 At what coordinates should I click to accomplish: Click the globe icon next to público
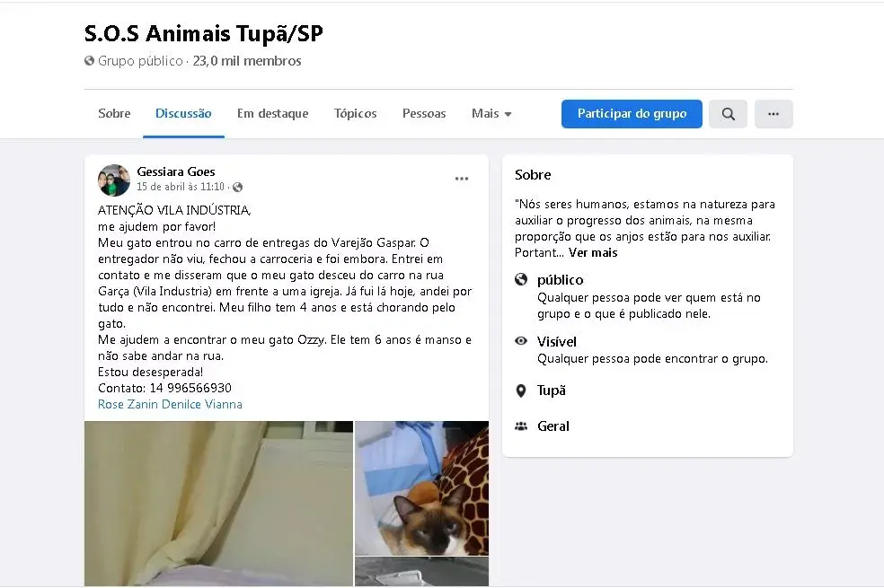521,279
